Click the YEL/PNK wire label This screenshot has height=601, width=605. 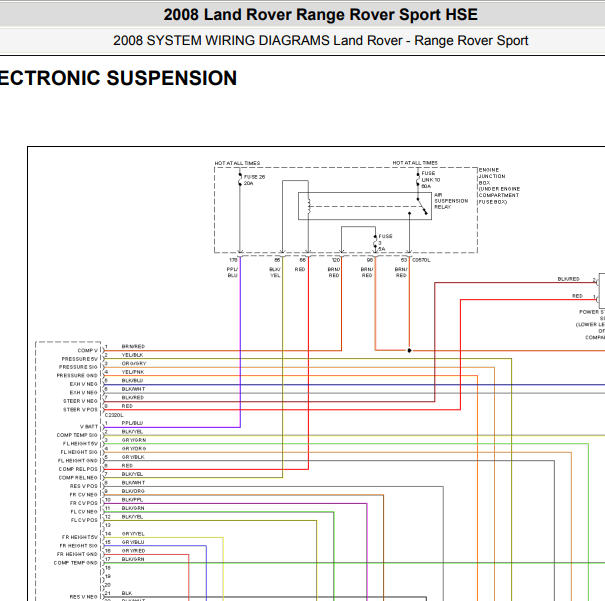click(133, 372)
